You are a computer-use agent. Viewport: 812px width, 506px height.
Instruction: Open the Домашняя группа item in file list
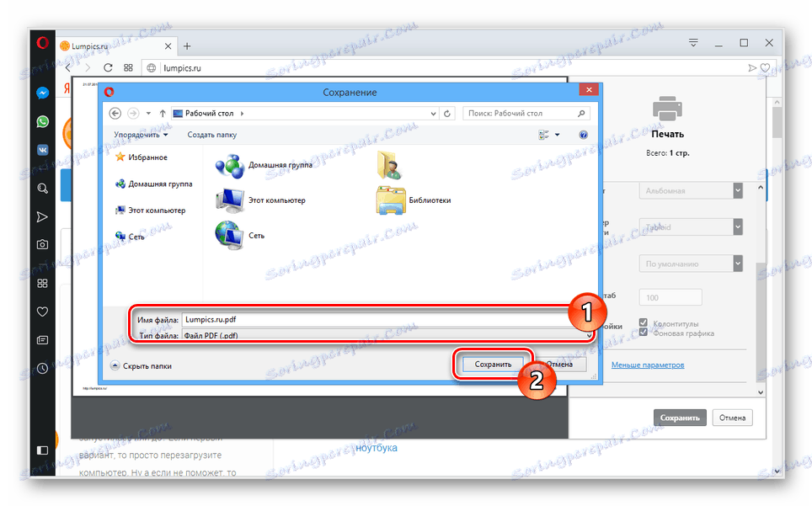[264, 166]
